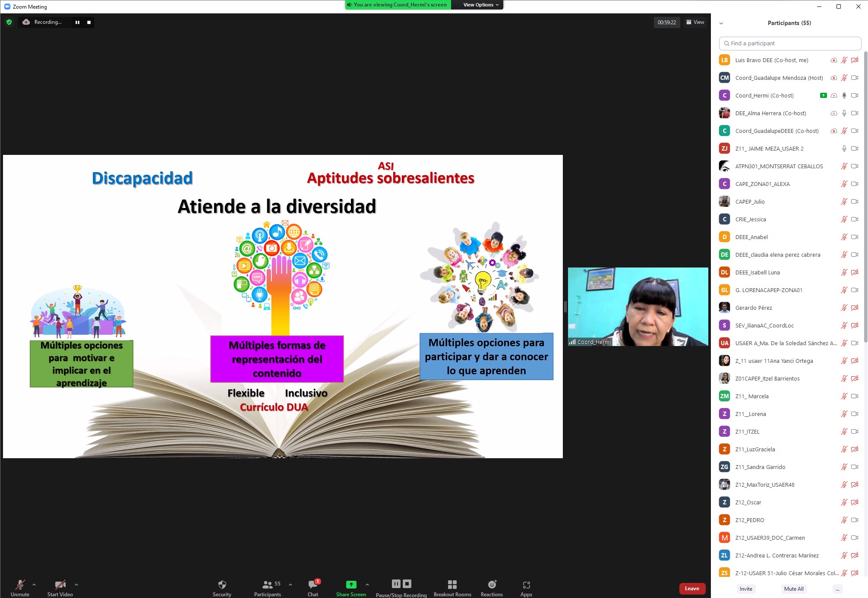The height and width of the screenshot is (598, 868).
Task: Open the Security shield icon
Action: (x=222, y=585)
